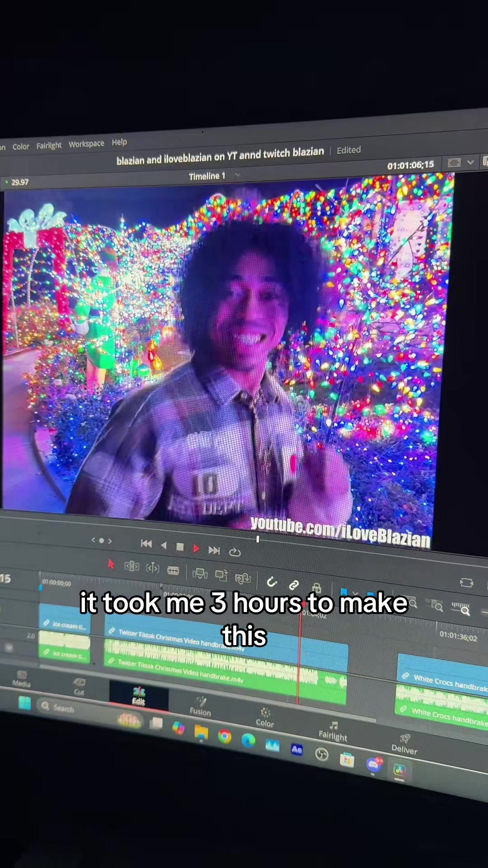Toggle loop playback

235,552
